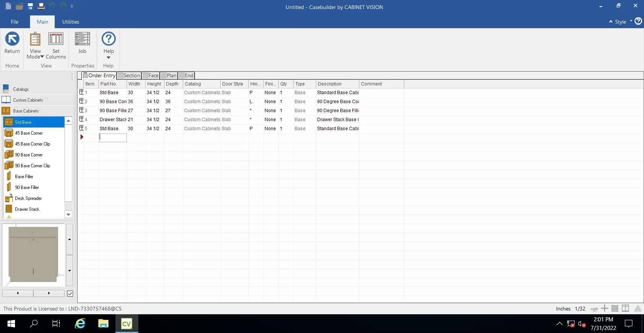Click the Door Style column header
Screen dimensions: 644x333
point(235,84)
